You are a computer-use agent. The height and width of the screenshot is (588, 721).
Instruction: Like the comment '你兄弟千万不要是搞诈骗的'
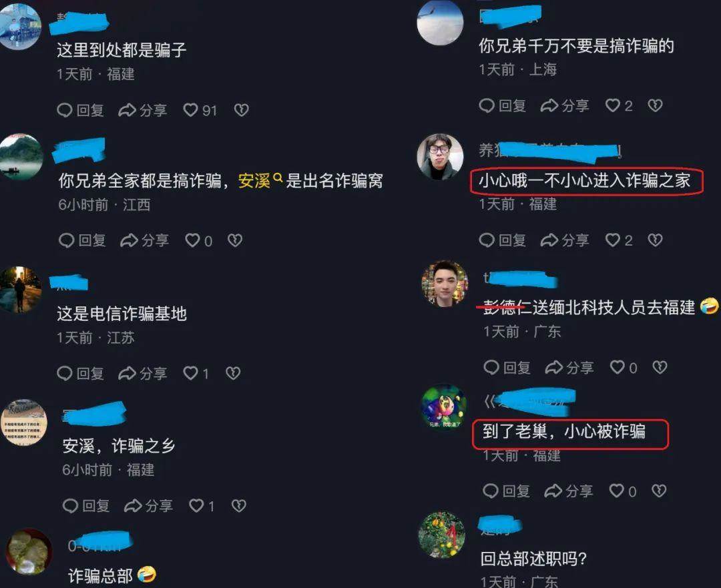click(x=619, y=105)
